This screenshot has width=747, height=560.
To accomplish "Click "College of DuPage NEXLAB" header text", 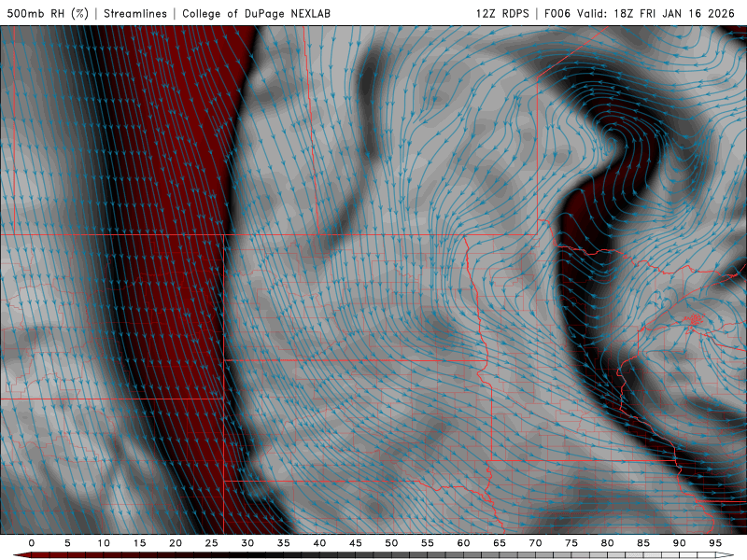I will (256, 13).
